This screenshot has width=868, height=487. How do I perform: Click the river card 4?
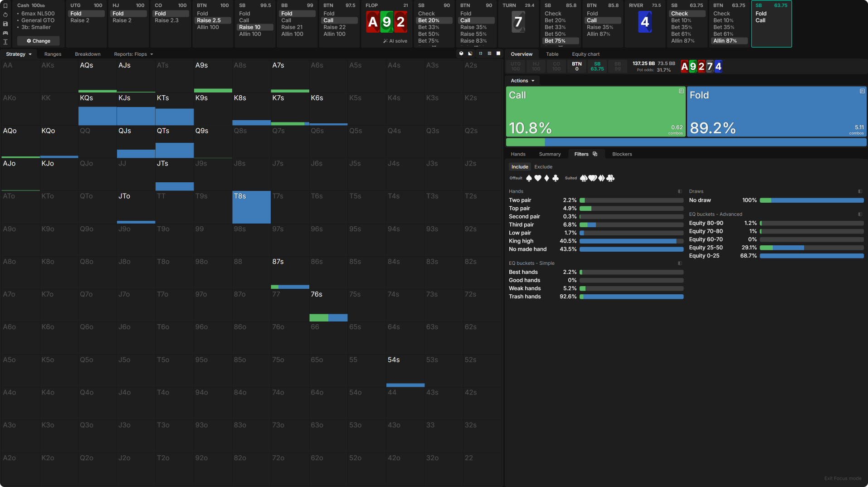[x=645, y=22]
